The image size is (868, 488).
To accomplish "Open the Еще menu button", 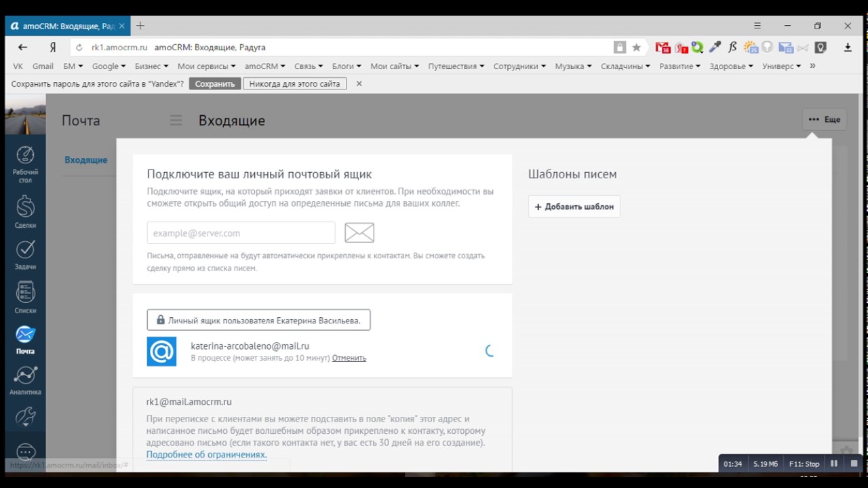I will tap(824, 119).
